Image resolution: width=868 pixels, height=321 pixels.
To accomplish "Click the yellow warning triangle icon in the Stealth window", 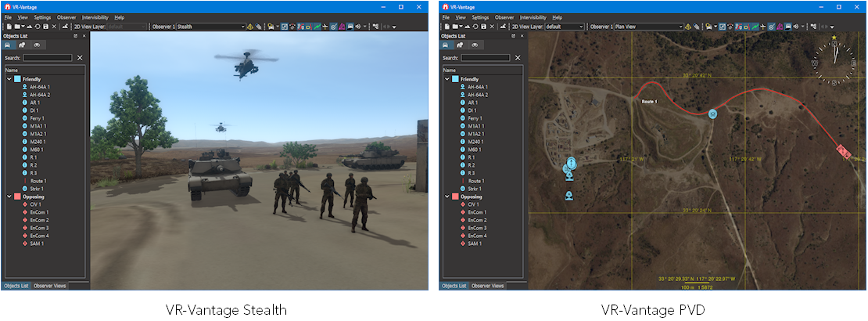I will [250, 27].
